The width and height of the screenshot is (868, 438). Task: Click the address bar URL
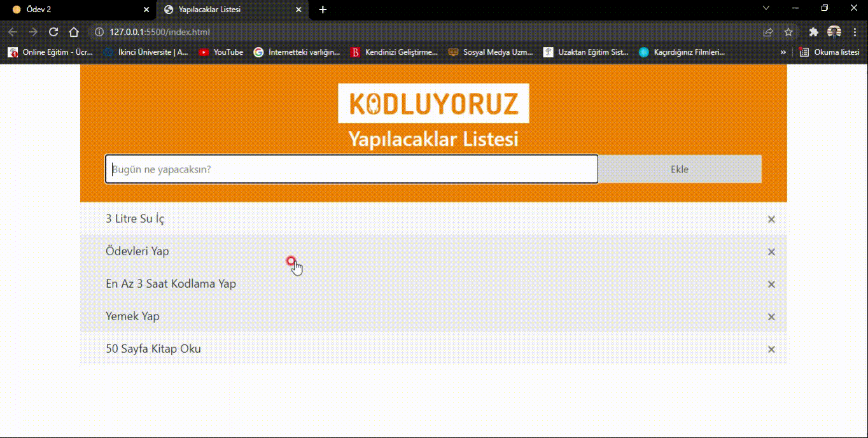[160, 32]
